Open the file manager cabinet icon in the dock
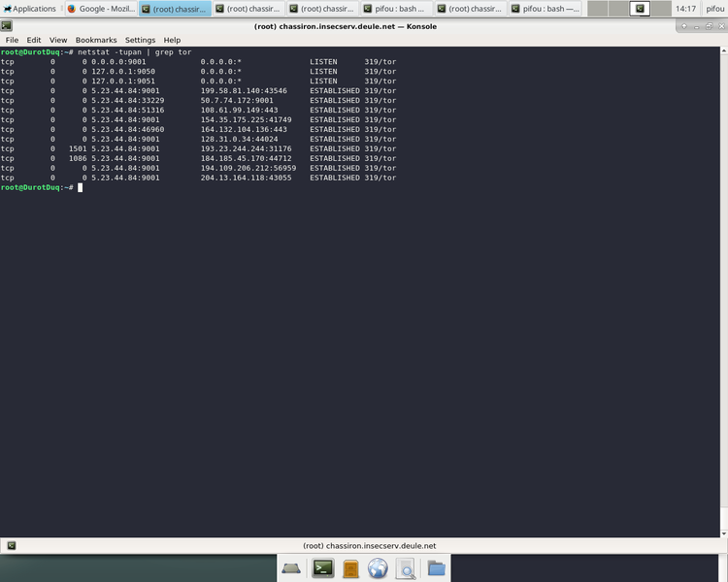The image size is (728, 582). tap(351, 568)
